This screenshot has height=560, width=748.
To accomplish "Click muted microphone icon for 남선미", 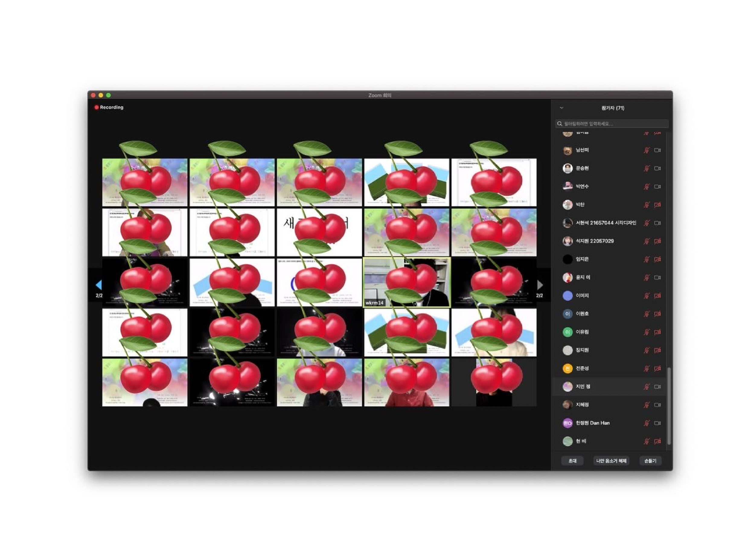I will coord(646,150).
